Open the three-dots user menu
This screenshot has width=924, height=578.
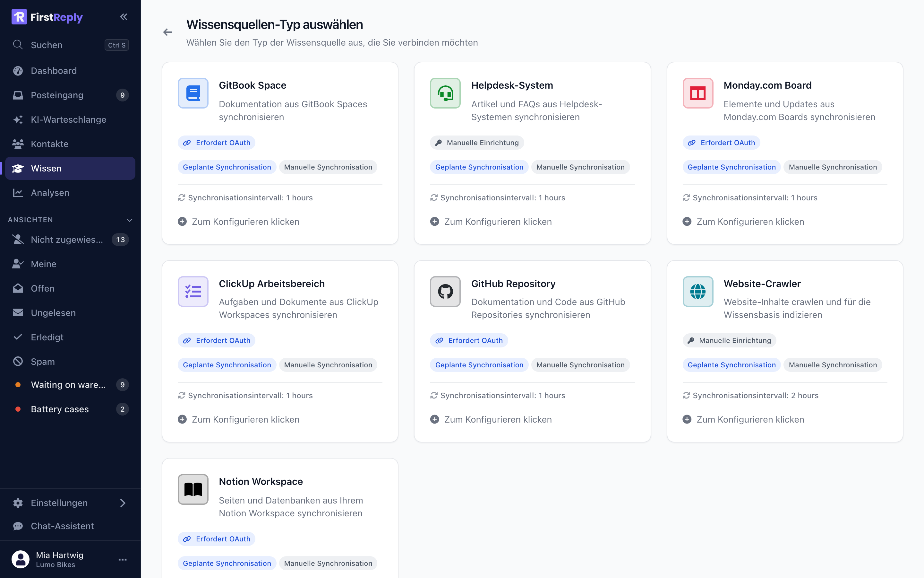click(123, 560)
